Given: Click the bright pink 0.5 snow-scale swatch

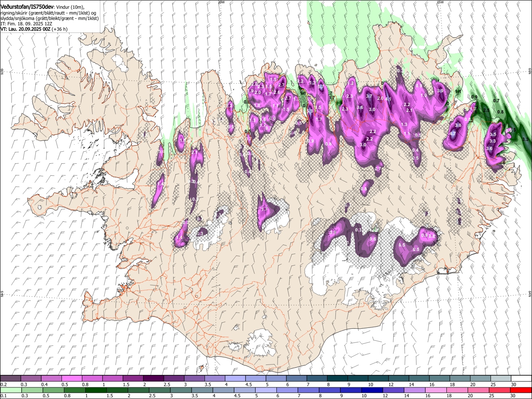Looking at the screenshot, I should [71, 379].
